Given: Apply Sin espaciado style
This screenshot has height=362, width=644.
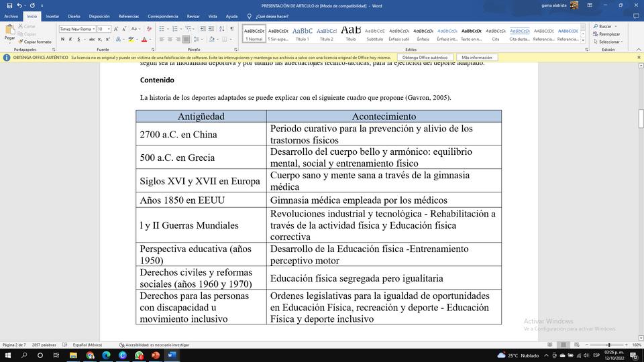Looking at the screenshot, I should pos(278,34).
